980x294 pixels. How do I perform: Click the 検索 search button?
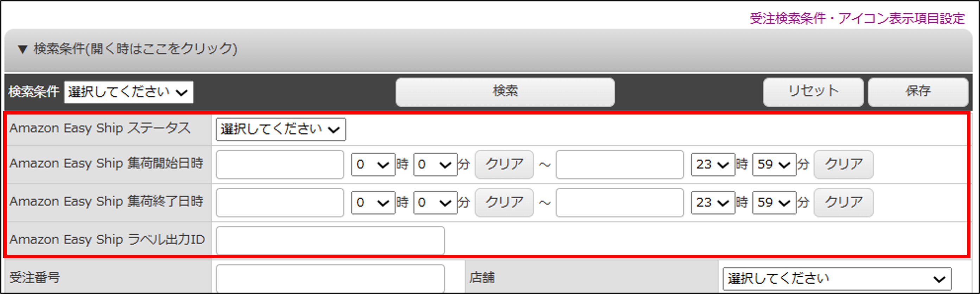click(505, 92)
